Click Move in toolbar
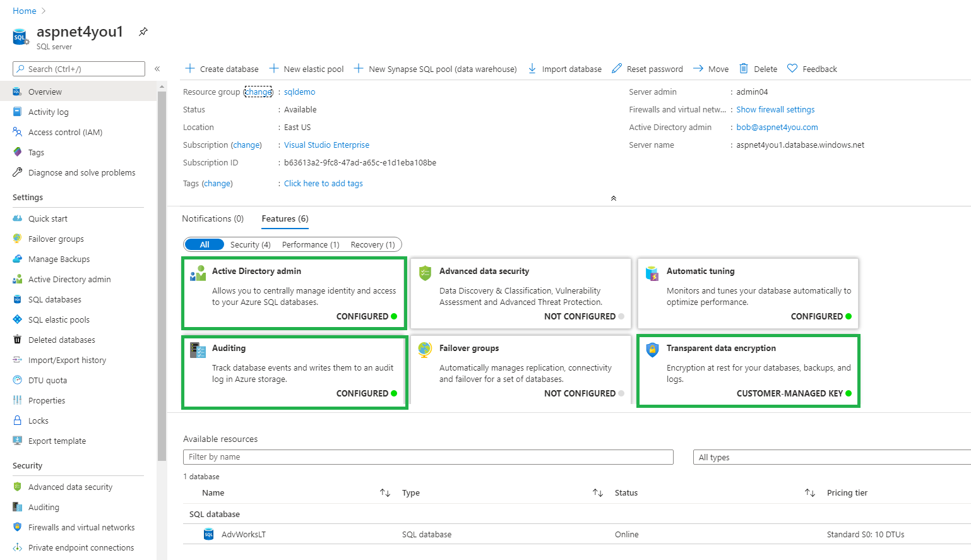971x560 pixels. tap(711, 69)
